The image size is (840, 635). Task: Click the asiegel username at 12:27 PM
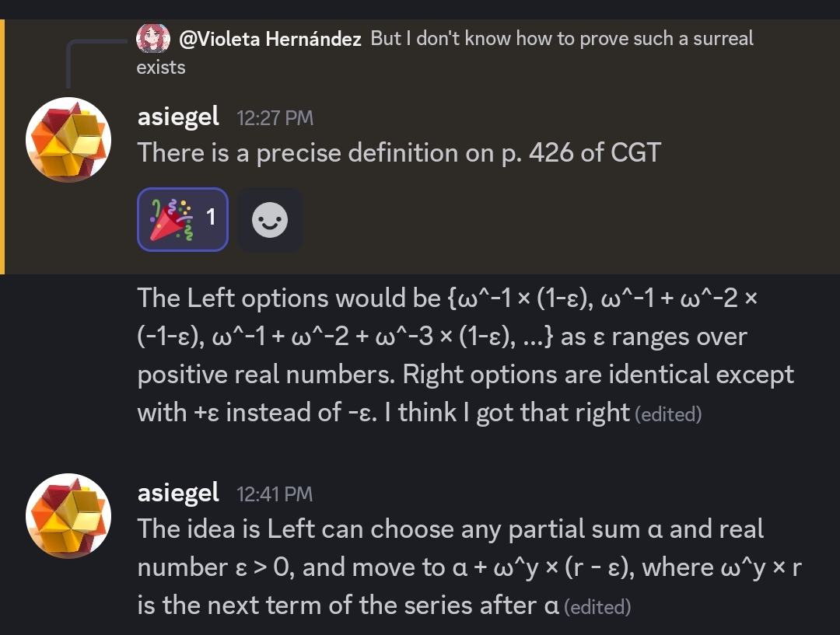pyautogui.click(x=178, y=117)
